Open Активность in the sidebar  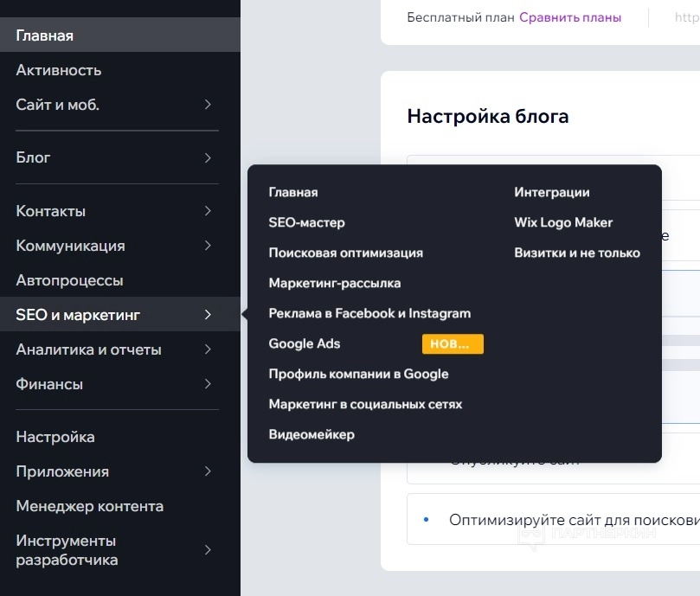(59, 70)
